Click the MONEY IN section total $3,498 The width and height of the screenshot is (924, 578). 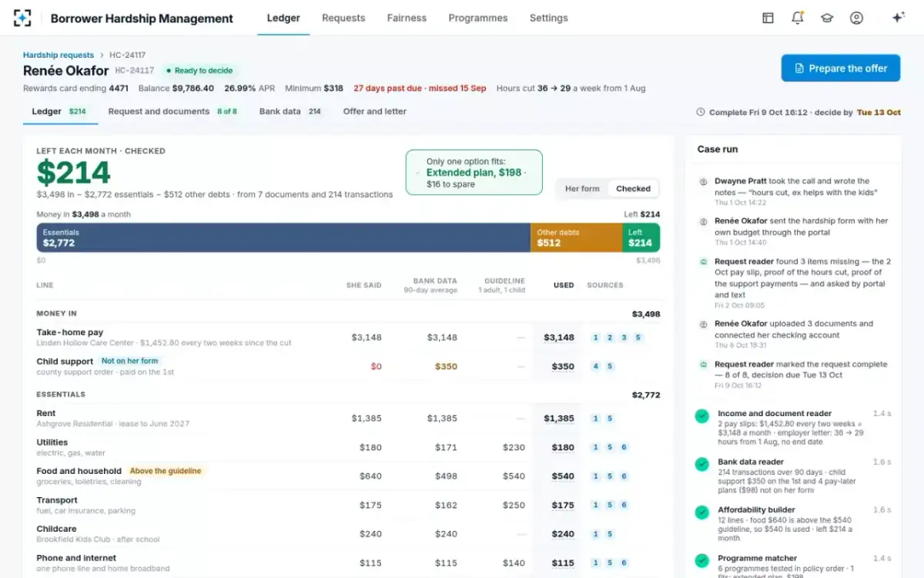point(646,314)
